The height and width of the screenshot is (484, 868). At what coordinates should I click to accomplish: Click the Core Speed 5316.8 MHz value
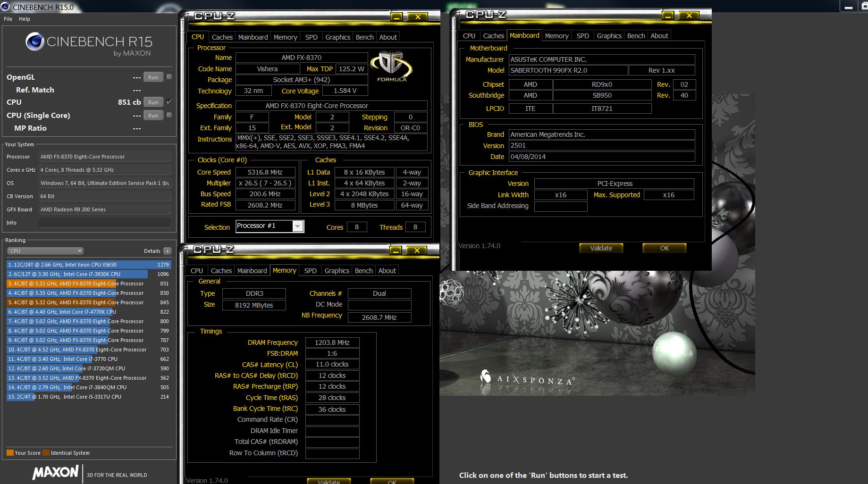point(265,172)
